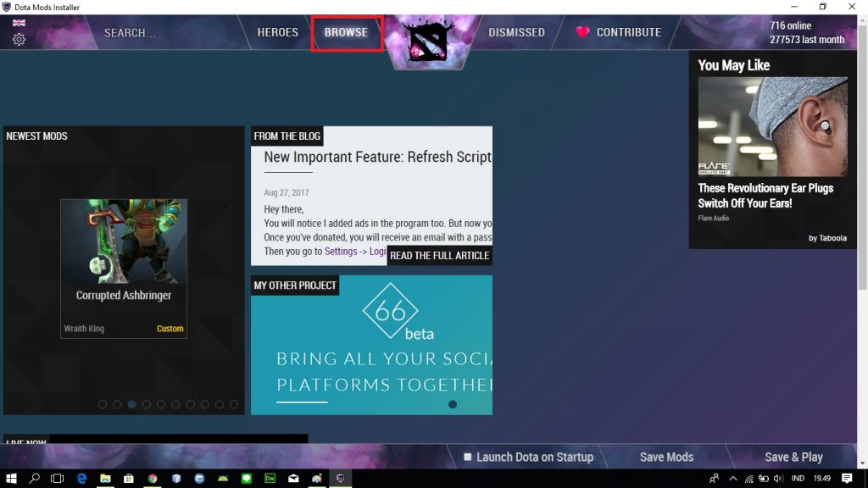This screenshot has width=868, height=488.
Task: Launch Dreamweaver from the taskbar
Action: click(x=270, y=479)
